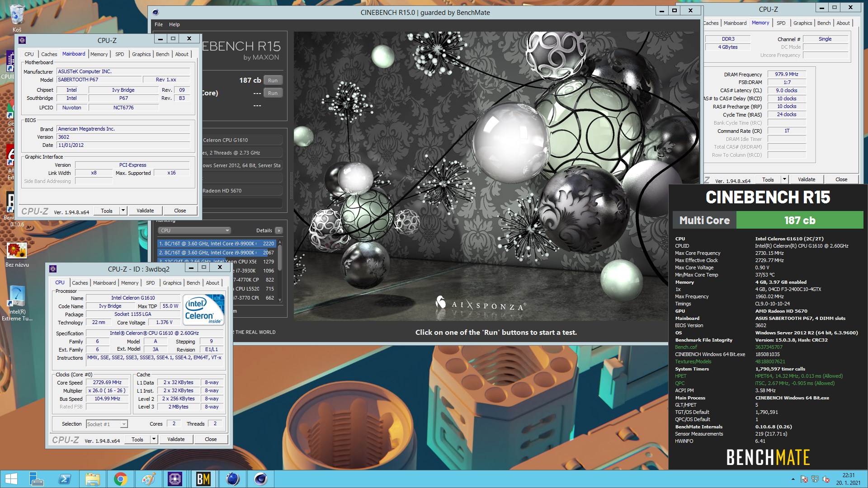Open the Paint app in the taskbar
Viewport: 868px width, 488px height.
(148, 479)
